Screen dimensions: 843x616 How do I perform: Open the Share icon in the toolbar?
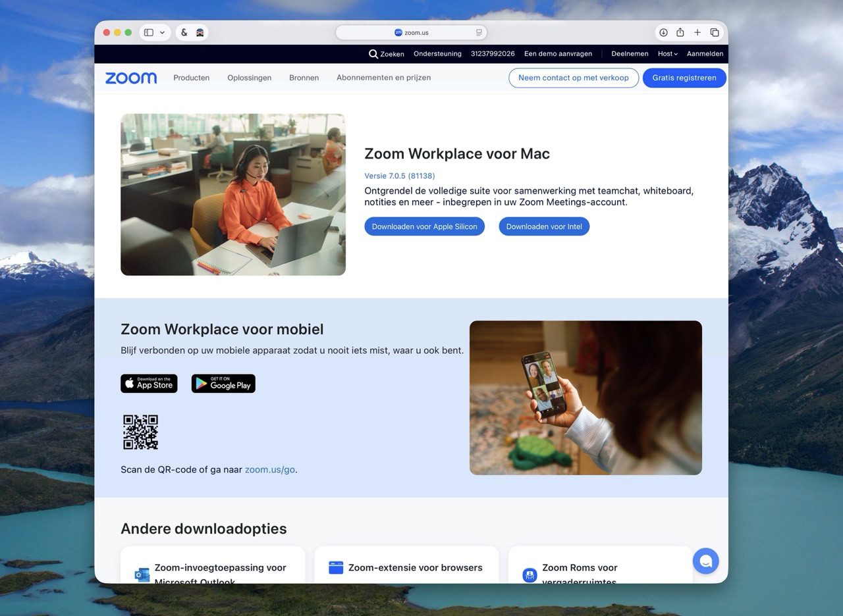[x=680, y=32]
